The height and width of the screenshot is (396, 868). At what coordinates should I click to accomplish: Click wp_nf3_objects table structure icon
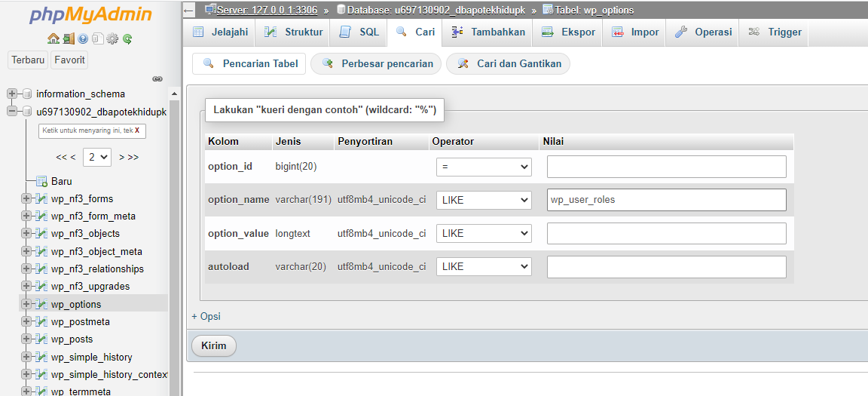pyautogui.click(x=41, y=234)
